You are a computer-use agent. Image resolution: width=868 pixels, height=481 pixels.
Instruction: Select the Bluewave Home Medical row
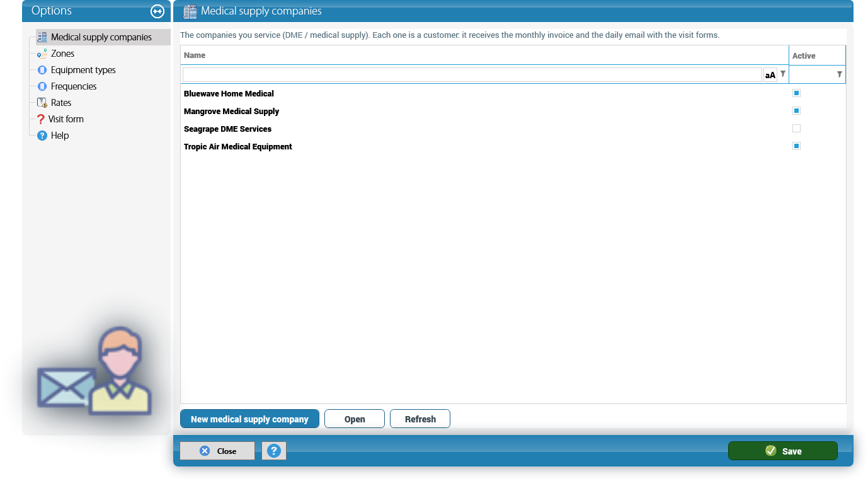tap(513, 93)
